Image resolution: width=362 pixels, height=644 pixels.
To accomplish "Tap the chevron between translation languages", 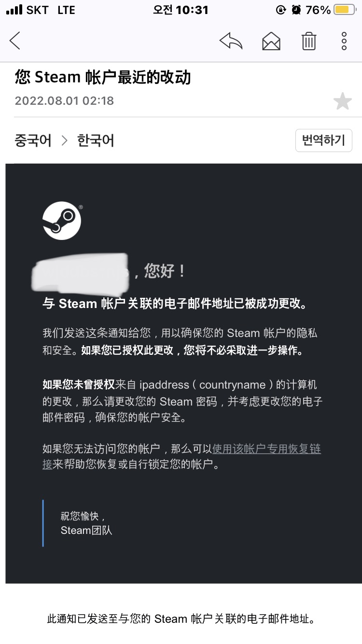I will pos(64,140).
